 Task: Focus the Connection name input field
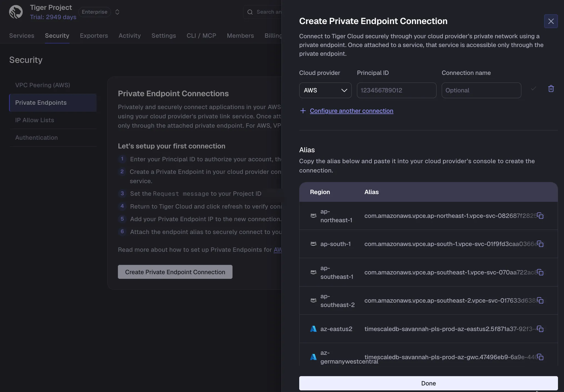[481, 90]
